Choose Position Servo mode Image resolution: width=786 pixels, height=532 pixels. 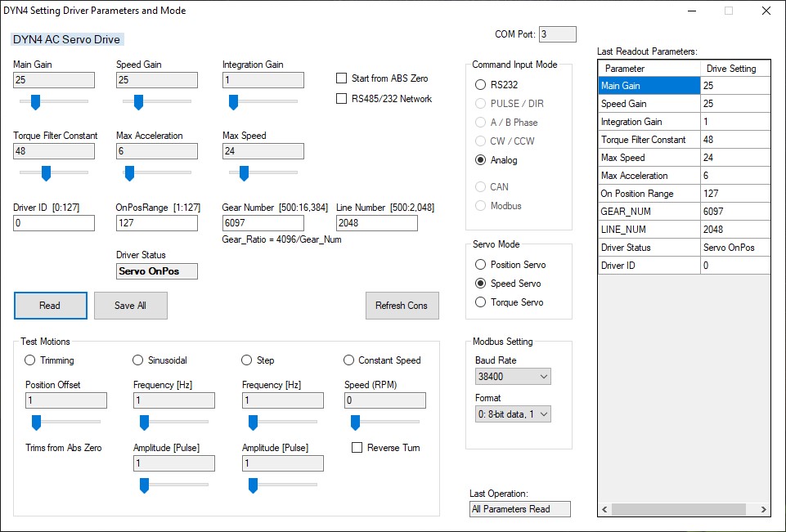click(510, 265)
